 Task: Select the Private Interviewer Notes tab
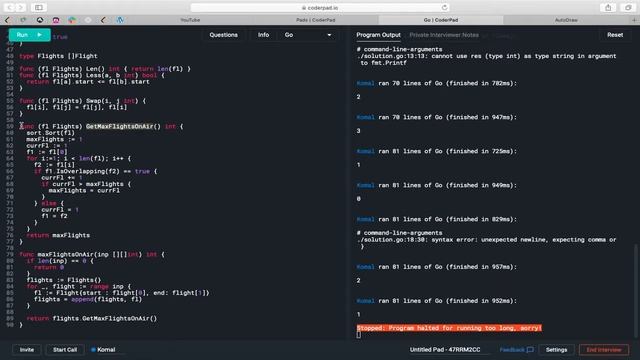(444, 35)
